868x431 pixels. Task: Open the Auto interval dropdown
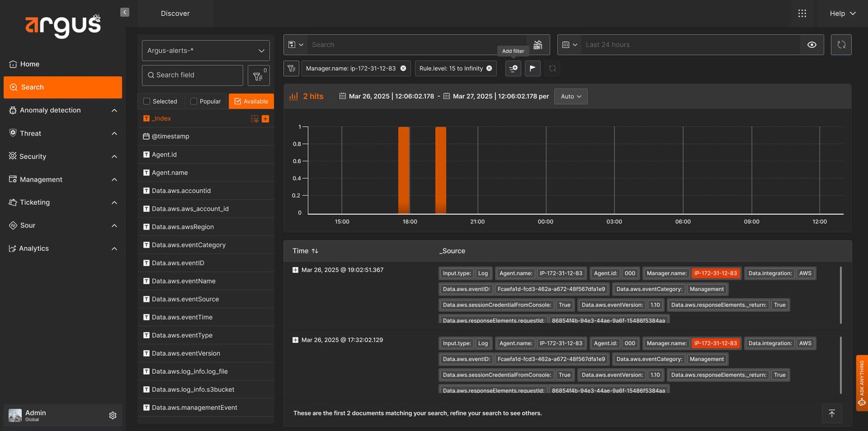coord(571,97)
